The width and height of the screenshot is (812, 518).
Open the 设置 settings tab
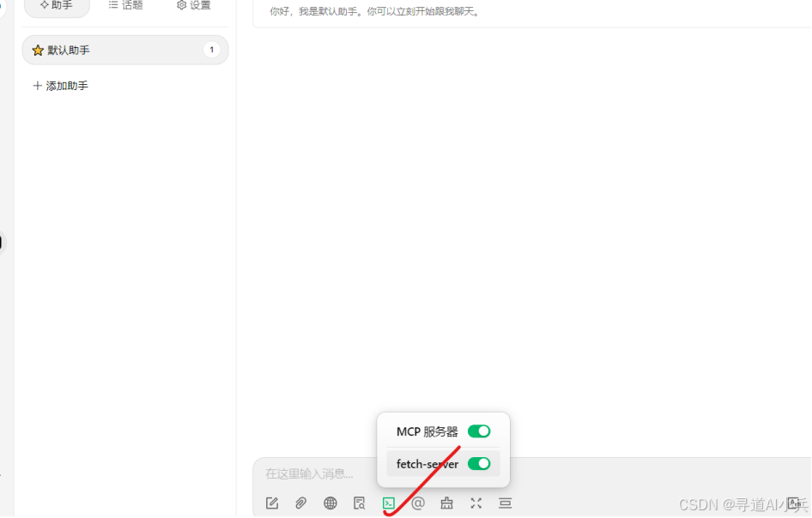[192, 6]
